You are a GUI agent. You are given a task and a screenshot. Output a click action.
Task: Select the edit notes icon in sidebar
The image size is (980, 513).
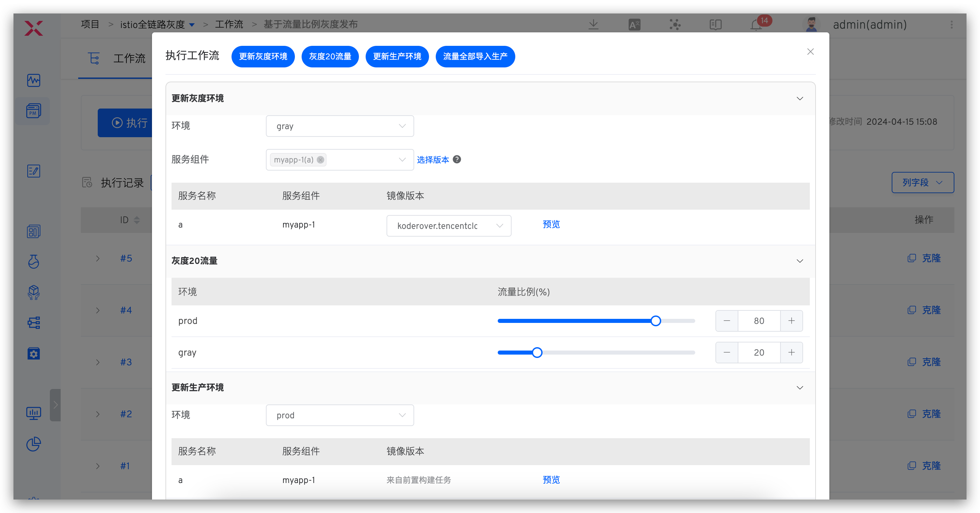(33, 171)
